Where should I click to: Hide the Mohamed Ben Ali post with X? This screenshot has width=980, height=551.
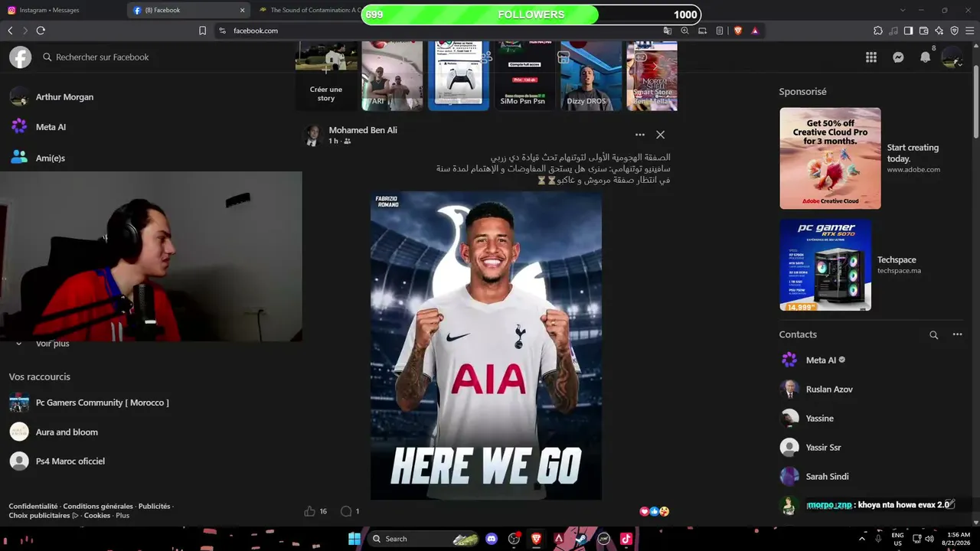660,135
